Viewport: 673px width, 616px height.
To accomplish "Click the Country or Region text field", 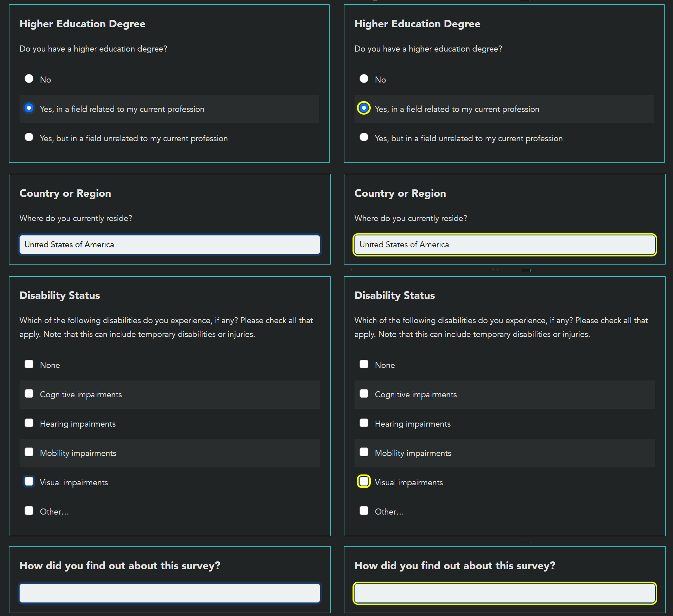I will click(x=170, y=244).
